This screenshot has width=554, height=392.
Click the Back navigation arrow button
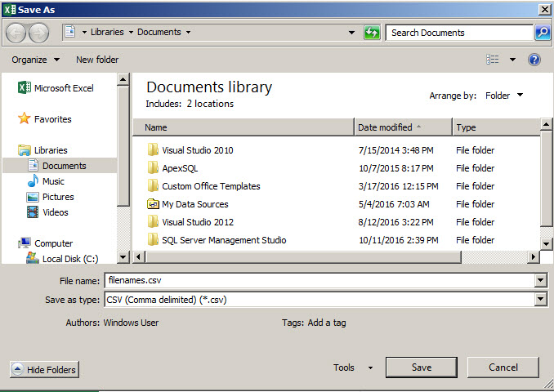(x=16, y=33)
